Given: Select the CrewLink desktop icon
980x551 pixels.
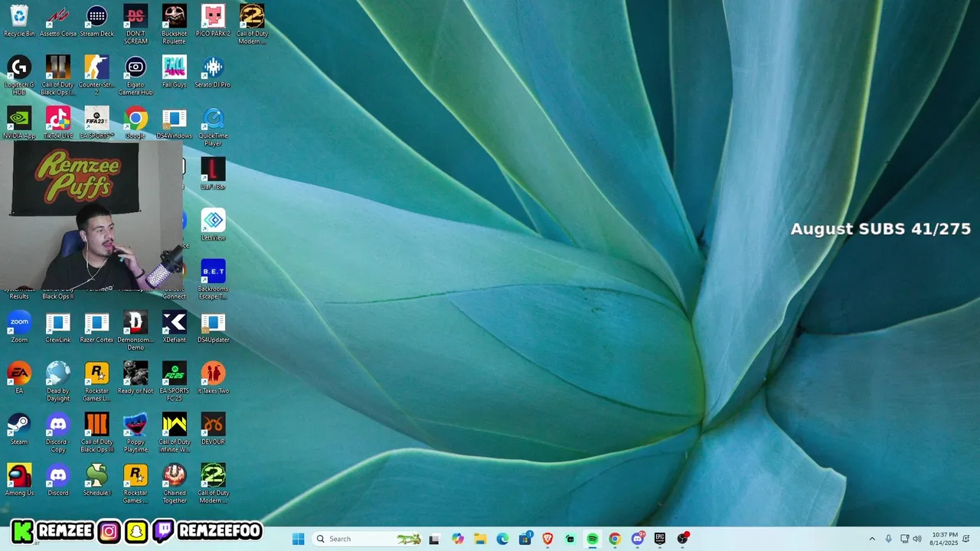Looking at the screenshot, I should pyautogui.click(x=58, y=327).
